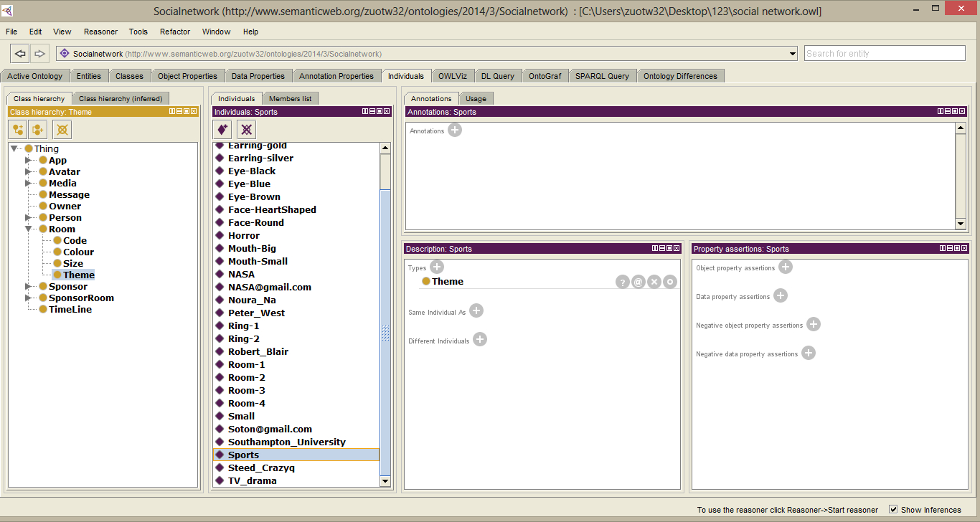Screen dimensions: 980x522
Task: Toggle the Show Inferences checkbox
Action: [x=893, y=509]
